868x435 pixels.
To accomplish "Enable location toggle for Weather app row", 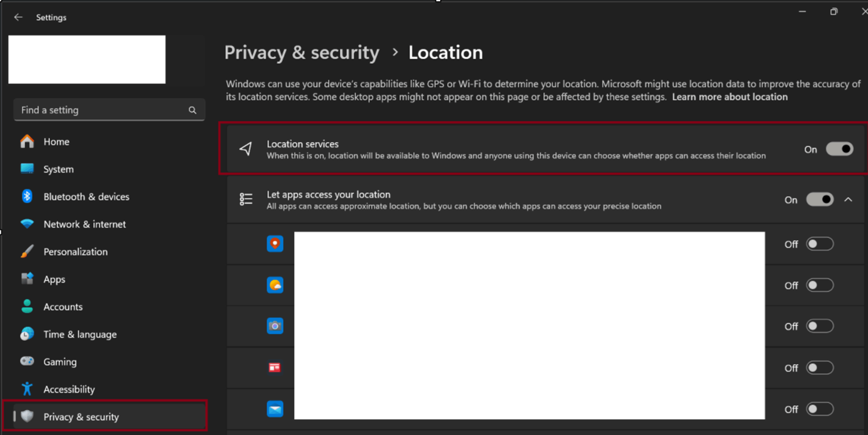I will (x=820, y=285).
